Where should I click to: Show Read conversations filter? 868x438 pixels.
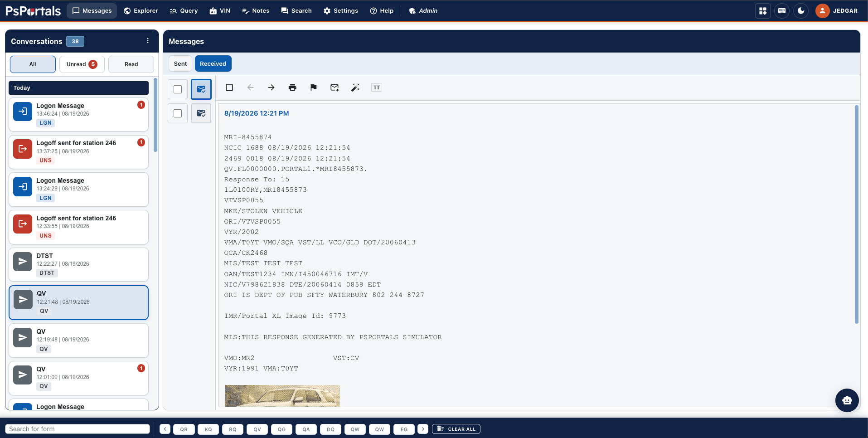point(131,64)
